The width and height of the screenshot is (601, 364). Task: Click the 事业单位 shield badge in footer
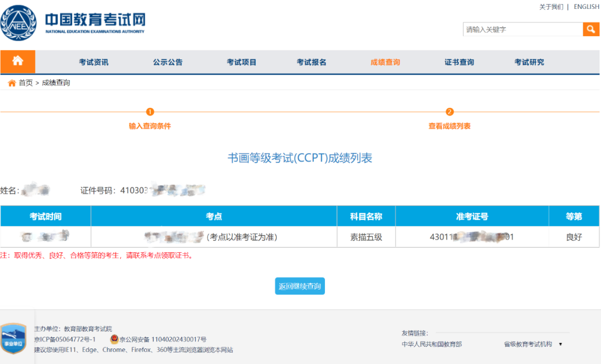click(13, 338)
